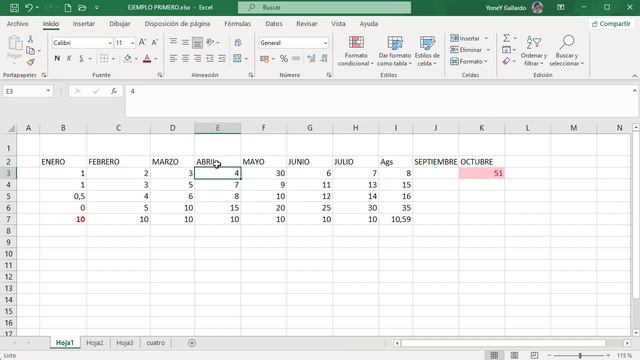Decrease font size with the small A icon
The image size is (640, 360).
coord(155,42)
